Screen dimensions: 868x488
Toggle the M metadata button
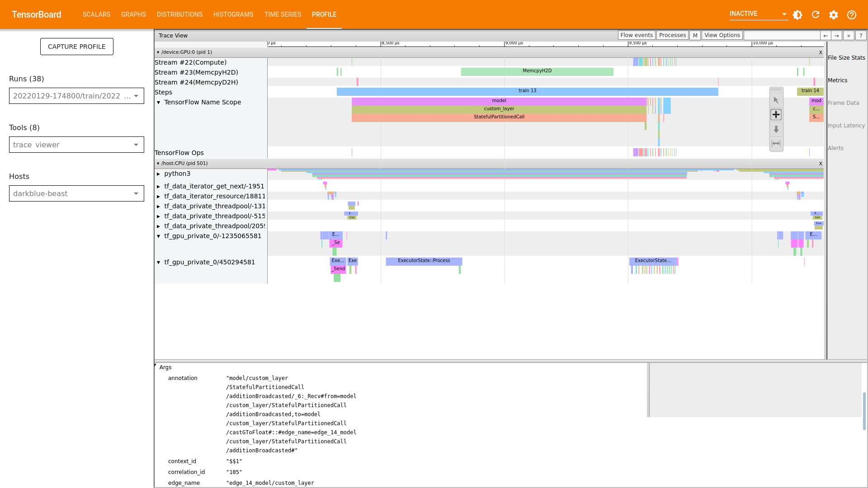pyautogui.click(x=695, y=35)
